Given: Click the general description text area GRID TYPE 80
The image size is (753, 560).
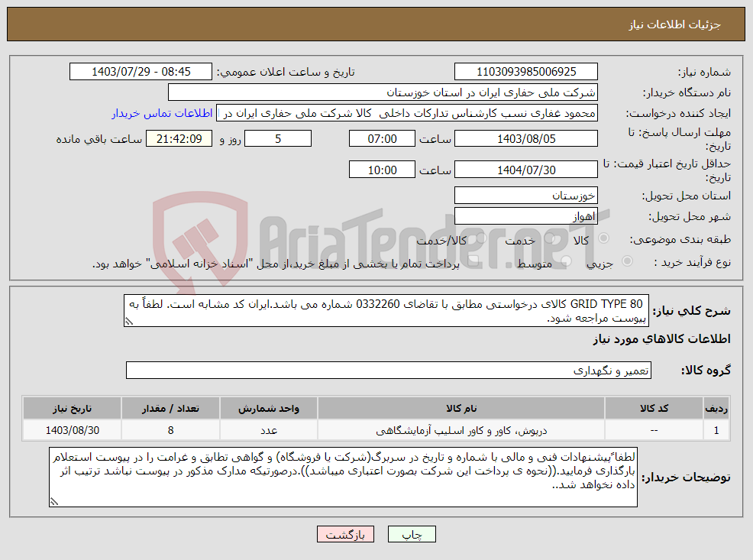Looking at the screenshot, I should click(x=386, y=311).
